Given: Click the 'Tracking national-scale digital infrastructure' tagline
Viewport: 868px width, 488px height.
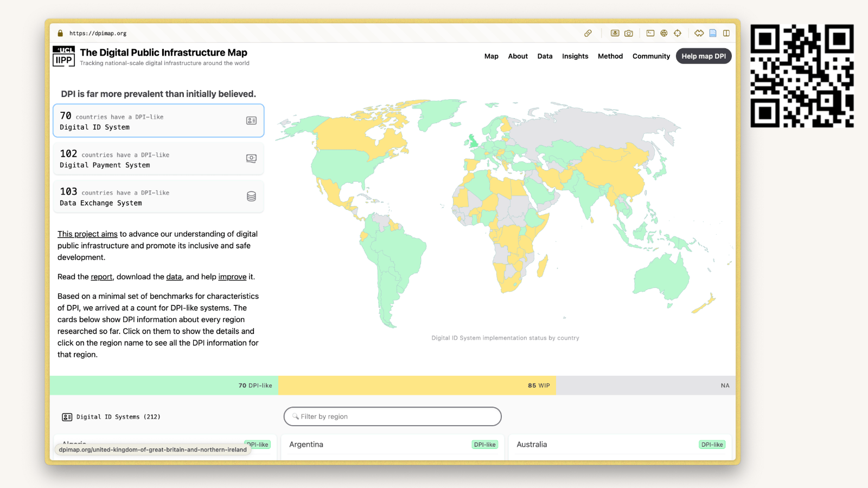Looking at the screenshot, I should point(165,63).
